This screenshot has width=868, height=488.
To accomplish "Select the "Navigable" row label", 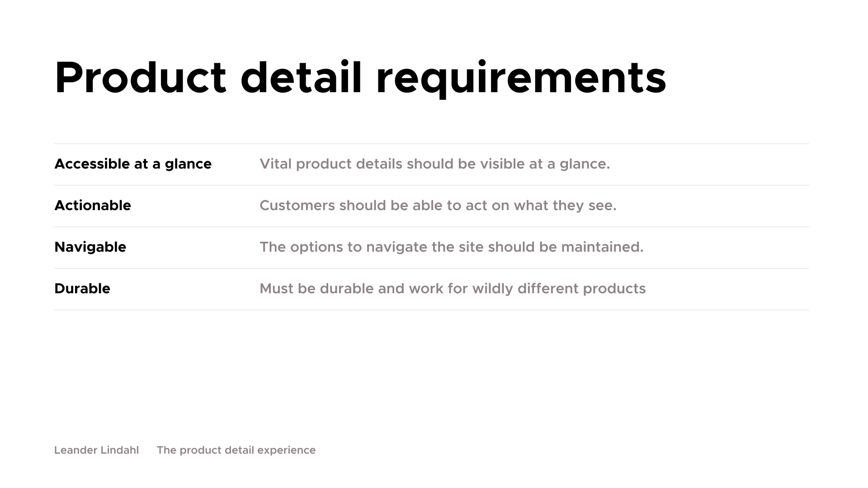I will click(90, 247).
